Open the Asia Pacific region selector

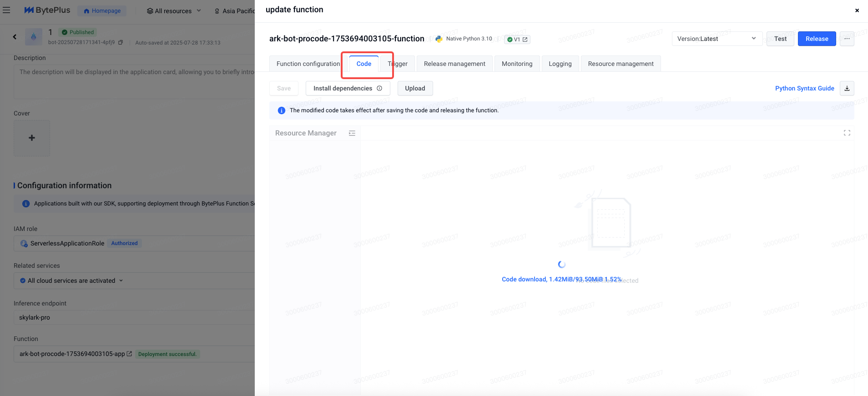[x=235, y=11]
